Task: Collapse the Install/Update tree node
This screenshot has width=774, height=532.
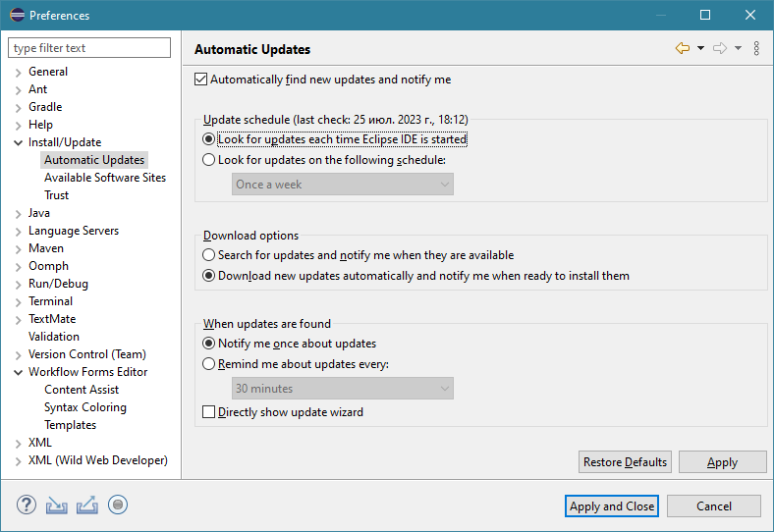Action: tap(19, 142)
